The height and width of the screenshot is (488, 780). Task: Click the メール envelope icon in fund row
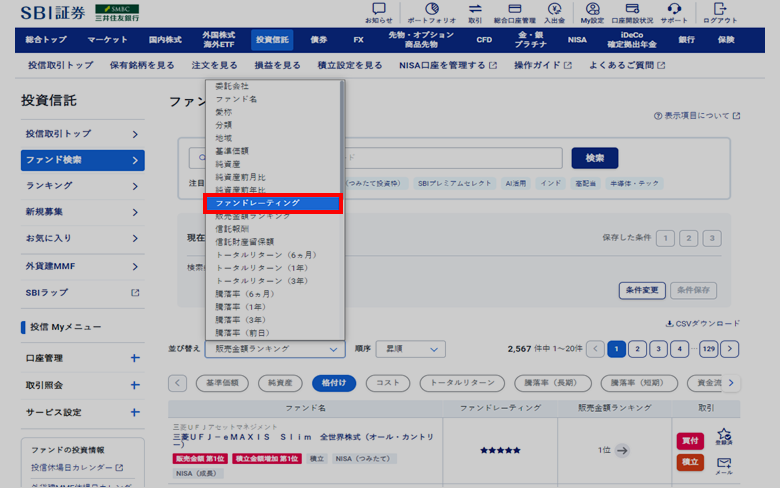(724, 464)
